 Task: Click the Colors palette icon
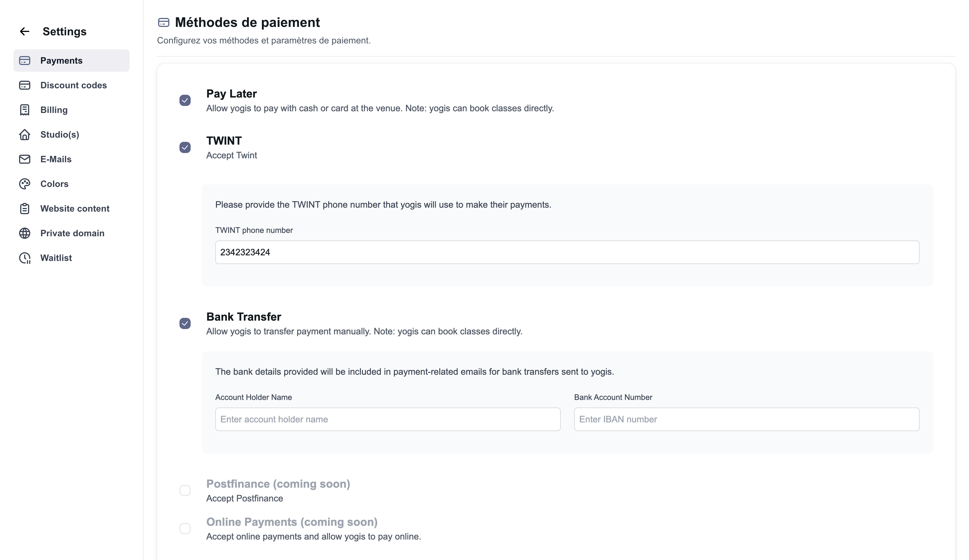(25, 184)
